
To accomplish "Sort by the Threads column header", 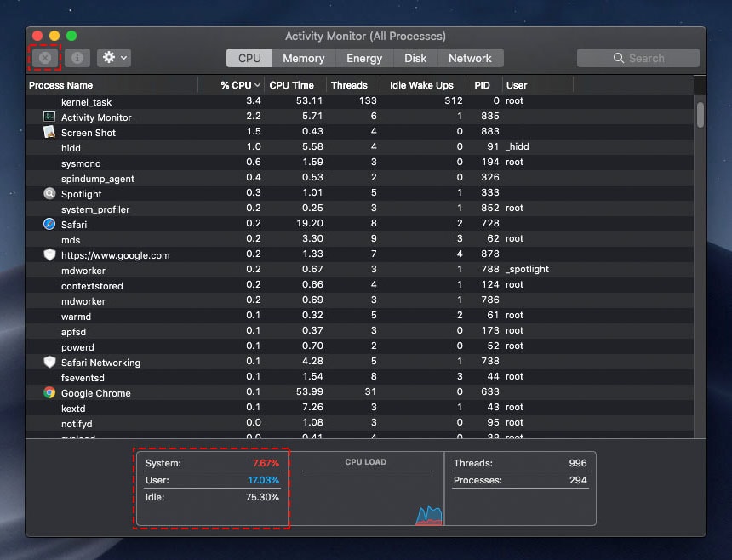I will tap(349, 85).
